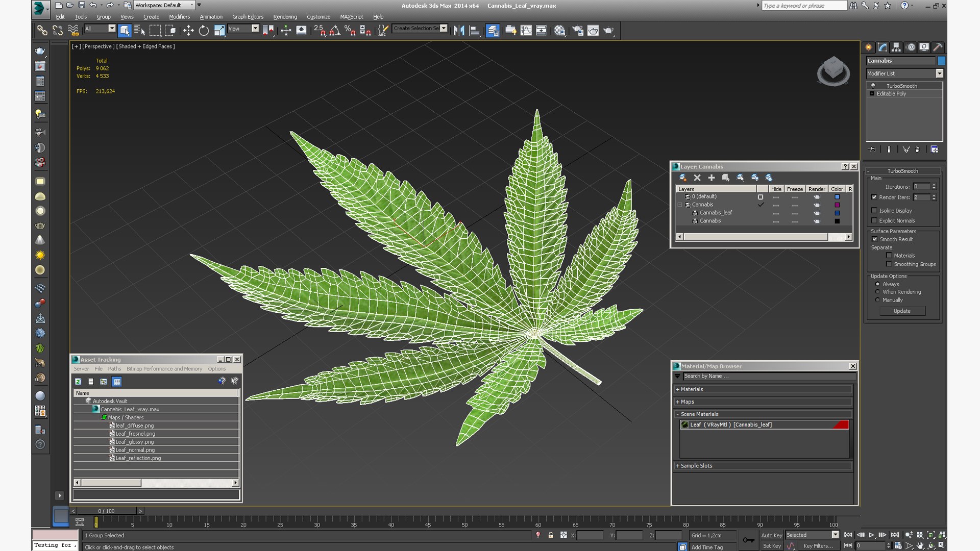The image size is (980, 551).
Task: Toggle the Angle Snap tool
Action: click(335, 31)
